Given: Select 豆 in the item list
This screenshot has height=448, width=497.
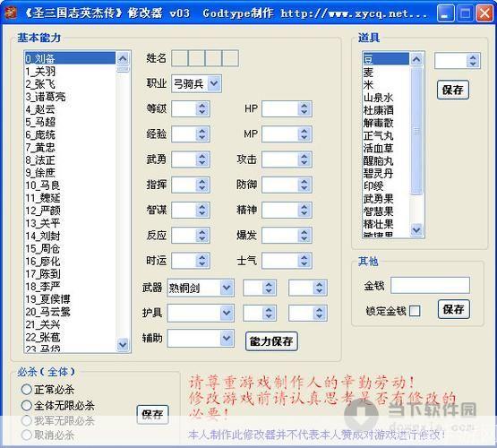Looking at the screenshot, I should [386, 59].
